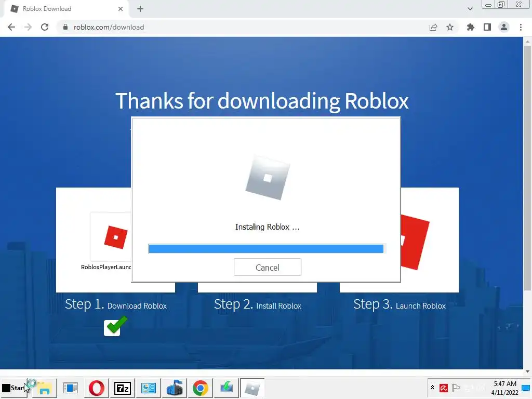Click the gray Roblox logo in installer dialog
Viewport: 532px width, 399px height.
coord(268,178)
